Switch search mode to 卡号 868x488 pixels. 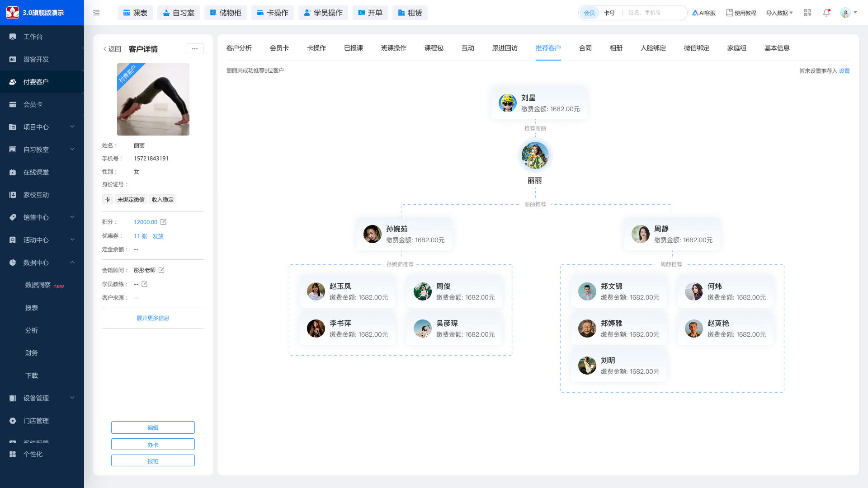(x=609, y=13)
